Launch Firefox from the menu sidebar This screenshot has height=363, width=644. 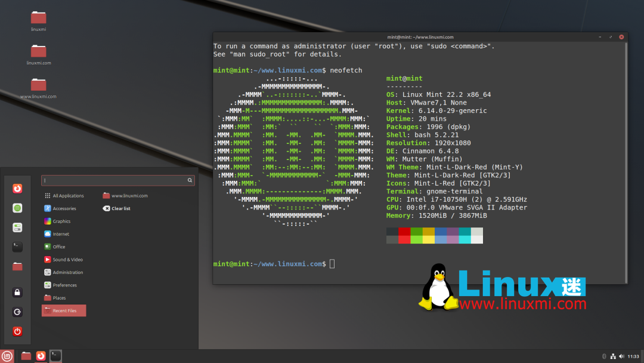(17, 188)
